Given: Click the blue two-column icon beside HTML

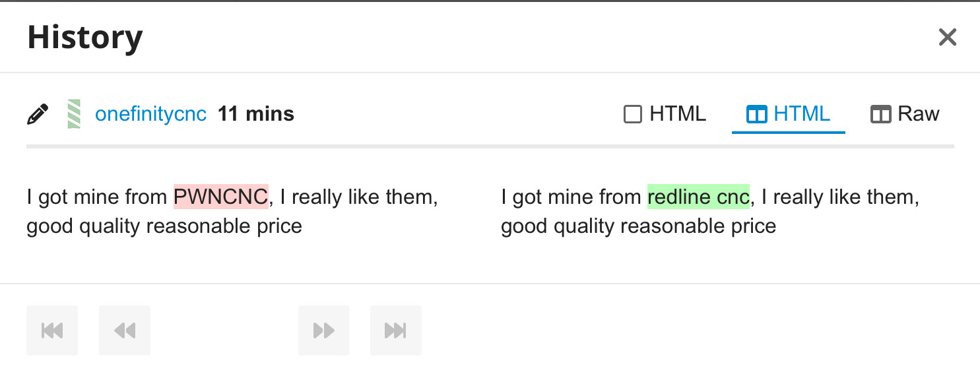Looking at the screenshot, I should 756,115.
